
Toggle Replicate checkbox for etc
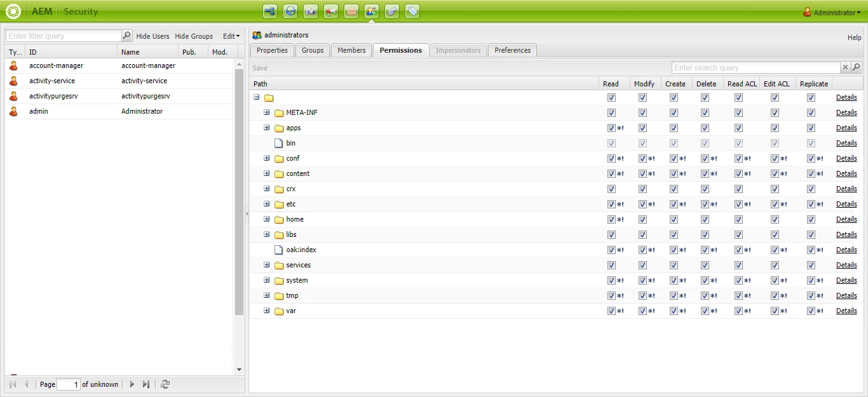click(811, 204)
